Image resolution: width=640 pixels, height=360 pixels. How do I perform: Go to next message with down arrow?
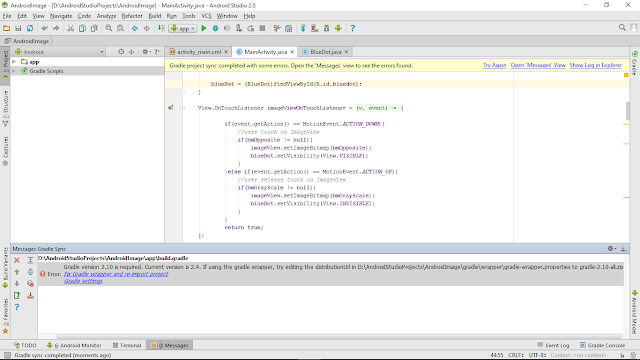(17, 283)
